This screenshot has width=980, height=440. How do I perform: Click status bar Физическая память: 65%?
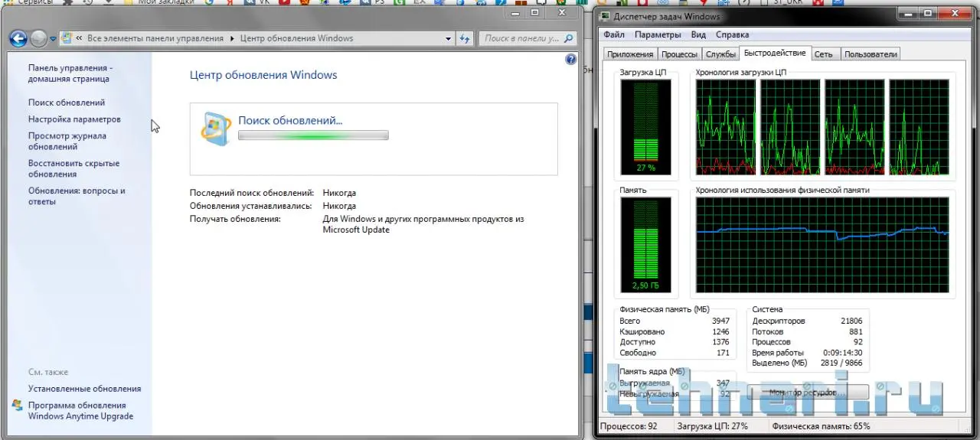[x=821, y=426]
